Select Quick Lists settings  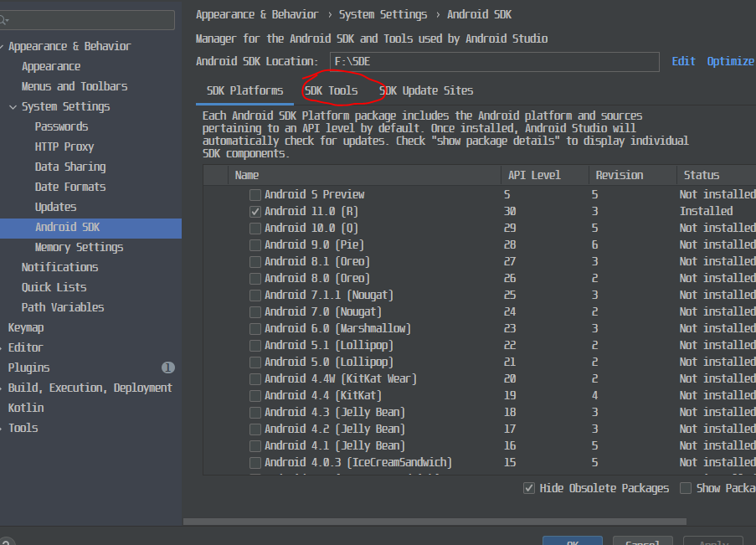[x=54, y=287]
